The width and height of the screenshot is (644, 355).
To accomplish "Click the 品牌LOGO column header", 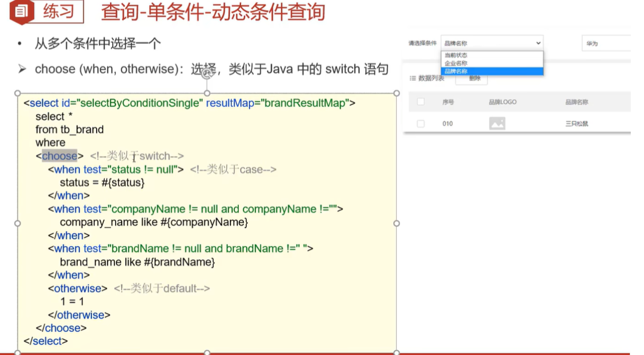I will click(x=502, y=102).
